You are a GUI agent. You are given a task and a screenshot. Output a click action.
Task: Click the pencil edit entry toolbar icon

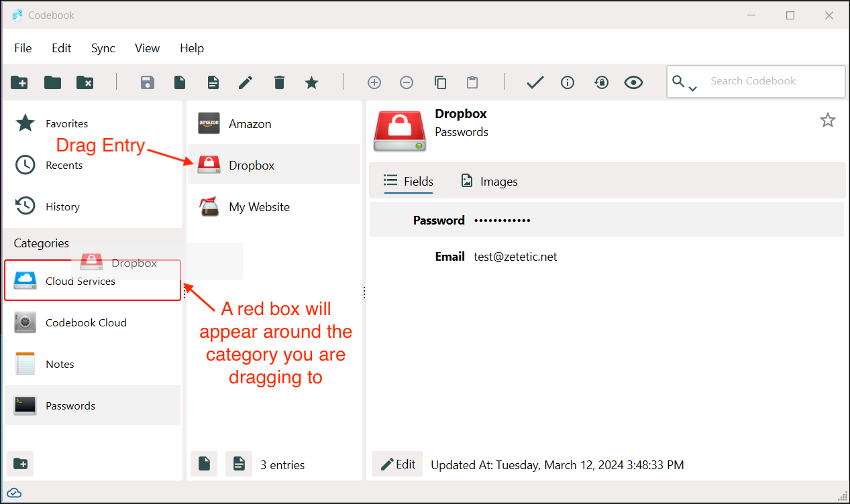pos(246,82)
